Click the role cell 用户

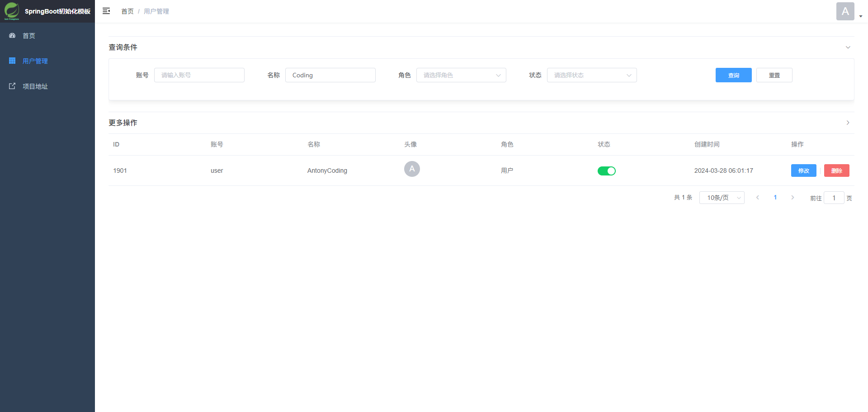tap(507, 170)
